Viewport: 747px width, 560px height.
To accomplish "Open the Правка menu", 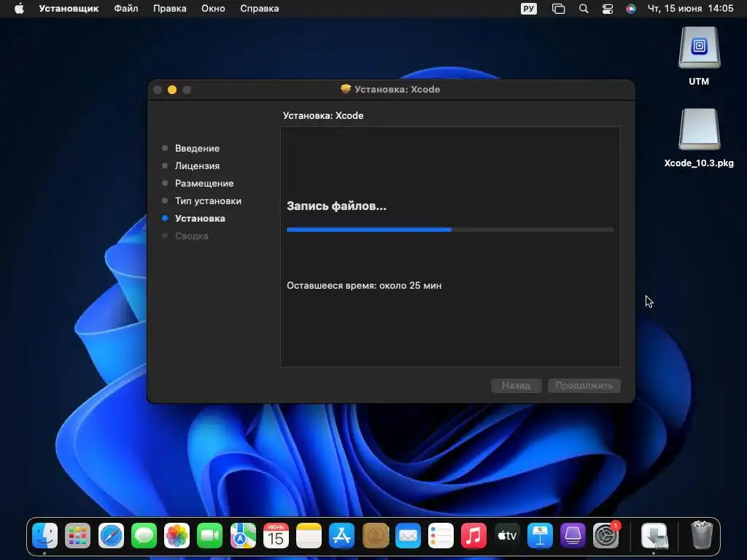I will click(169, 9).
